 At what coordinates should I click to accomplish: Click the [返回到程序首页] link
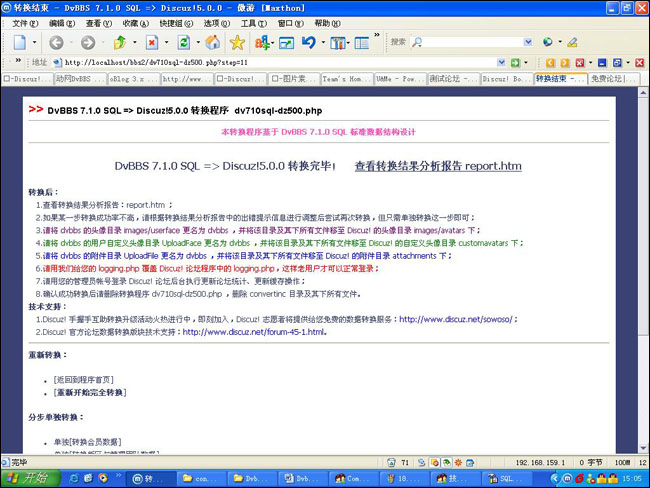click(83, 380)
